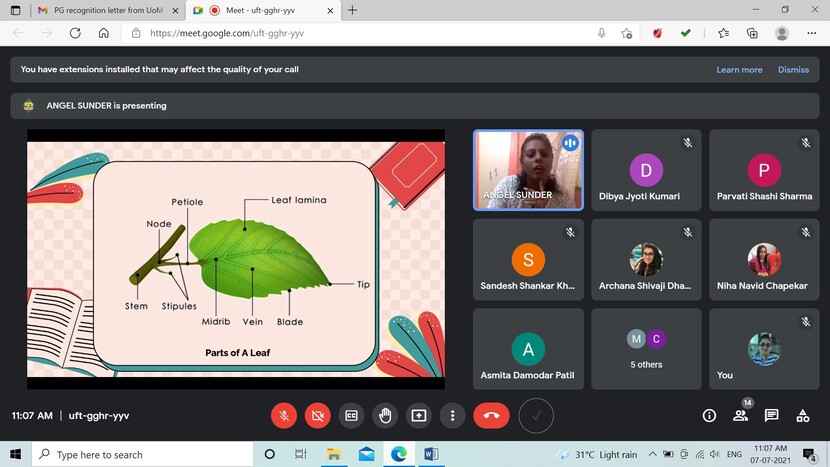The width and height of the screenshot is (830, 467).
Task: Open the Activities panel
Action: pos(802,415)
